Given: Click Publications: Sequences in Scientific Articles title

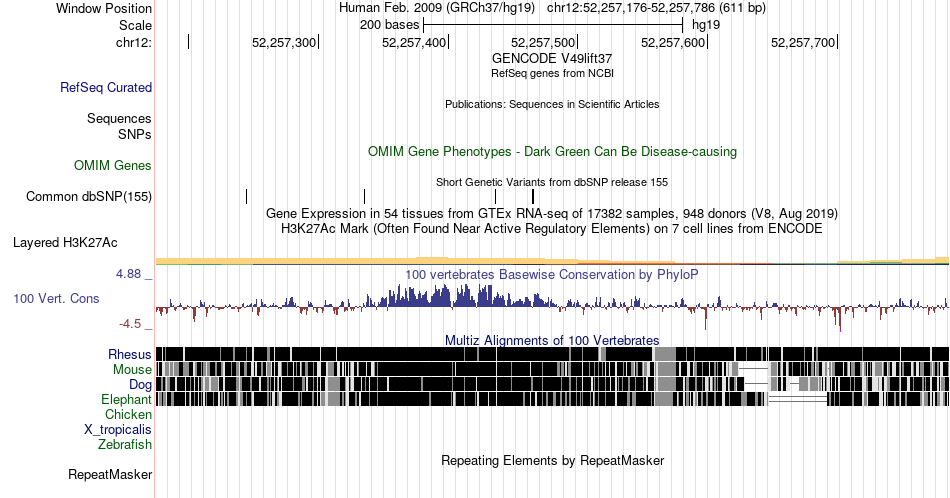Looking at the screenshot, I should [552, 104].
